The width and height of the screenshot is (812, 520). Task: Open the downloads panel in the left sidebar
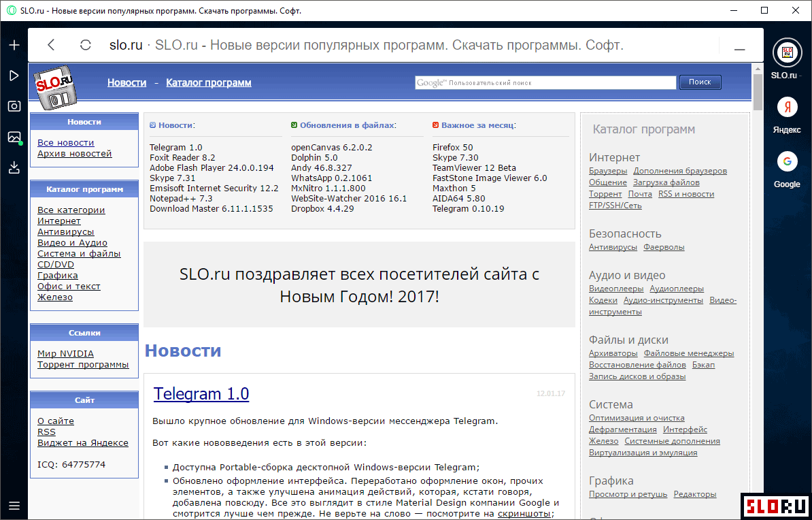click(x=14, y=167)
